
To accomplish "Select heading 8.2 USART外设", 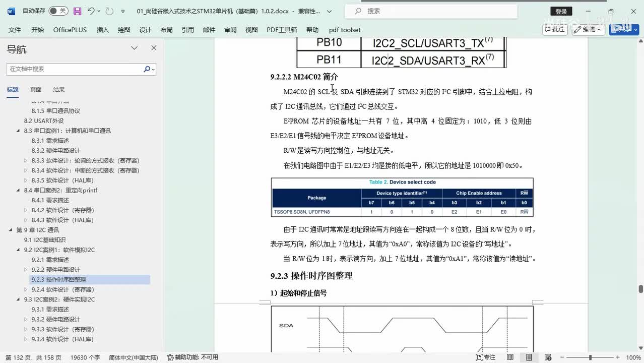I will [44, 121].
